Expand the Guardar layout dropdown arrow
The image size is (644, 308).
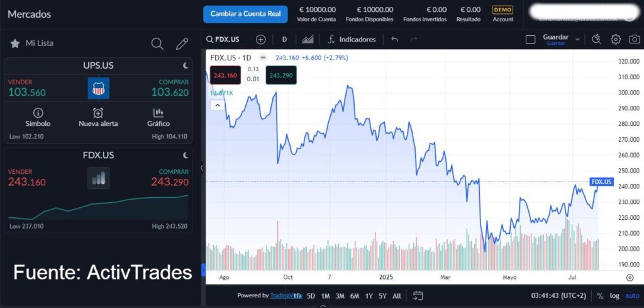click(577, 39)
